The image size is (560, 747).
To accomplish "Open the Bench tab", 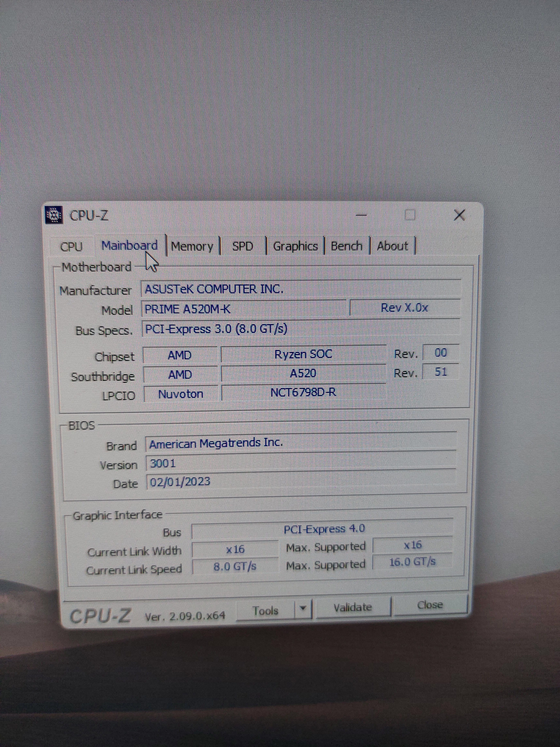I will [346, 246].
